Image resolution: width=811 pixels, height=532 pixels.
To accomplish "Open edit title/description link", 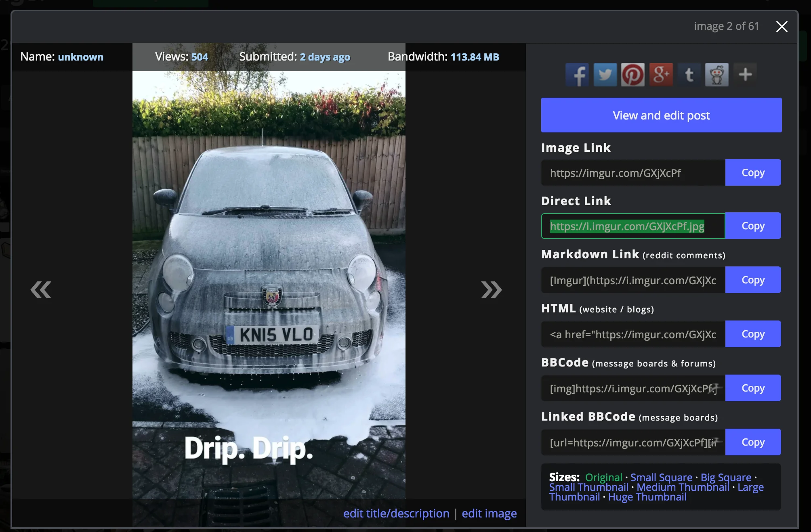I will tap(396, 513).
